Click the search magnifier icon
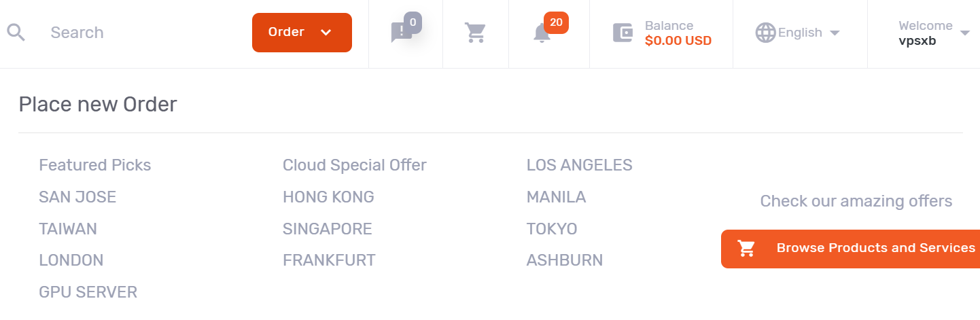Image resolution: width=980 pixels, height=320 pixels. tap(16, 33)
